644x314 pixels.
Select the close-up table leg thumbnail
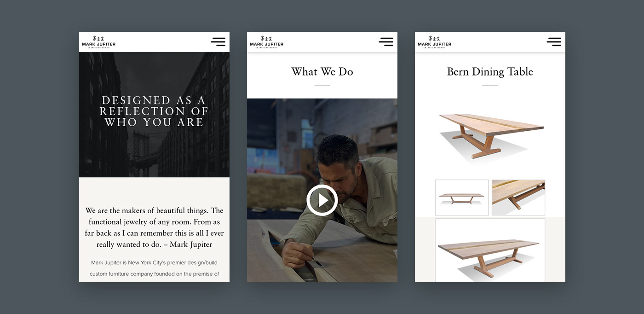(x=518, y=198)
